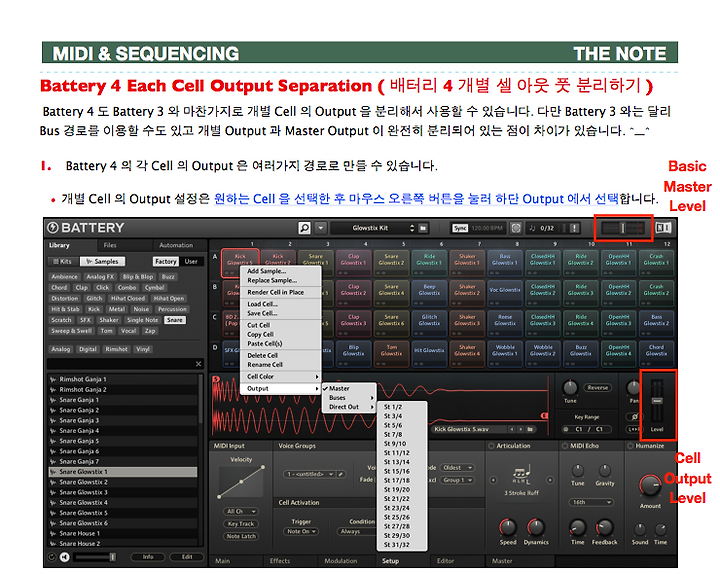The width and height of the screenshot is (720, 574).
Task: Click the NI logo in header
Action: click(663, 228)
